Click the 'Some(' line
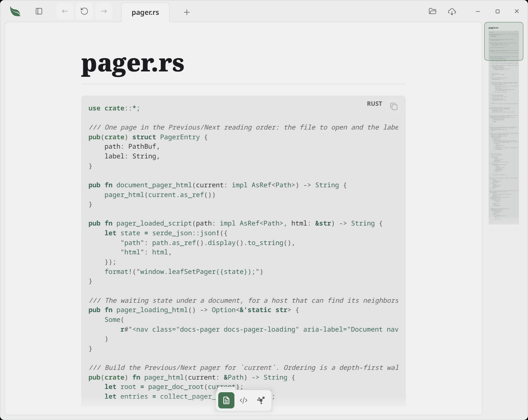The height and width of the screenshot is (420, 528). (x=114, y=320)
